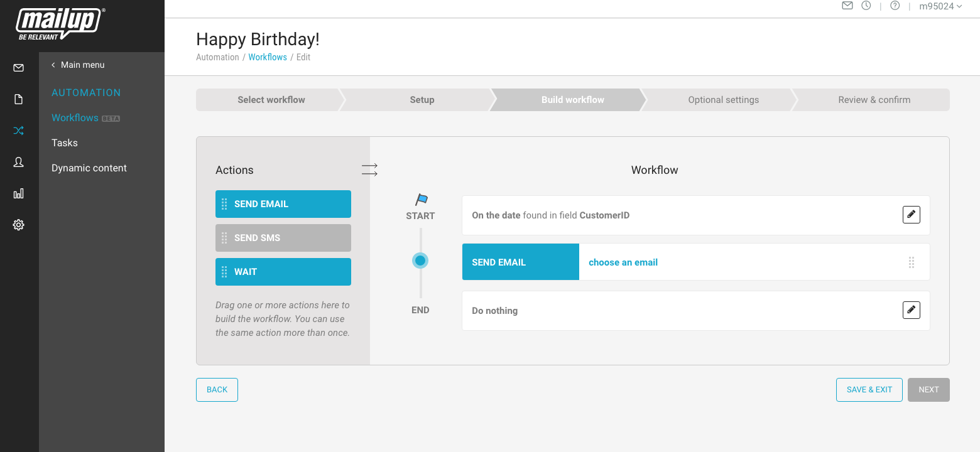The height and width of the screenshot is (452, 980).
Task: Click the Workflows breadcrumb link
Action: [x=268, y=57]
